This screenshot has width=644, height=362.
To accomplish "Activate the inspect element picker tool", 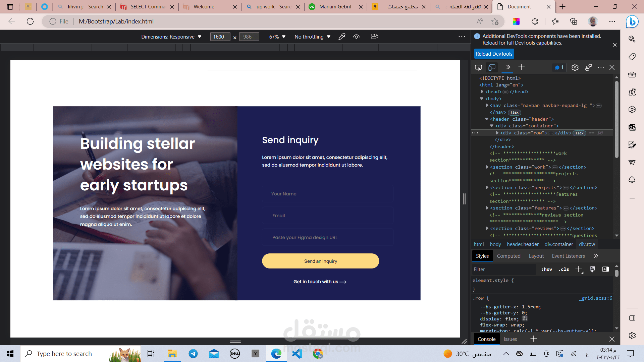I will pyautogui.click(x=478, y=67).
